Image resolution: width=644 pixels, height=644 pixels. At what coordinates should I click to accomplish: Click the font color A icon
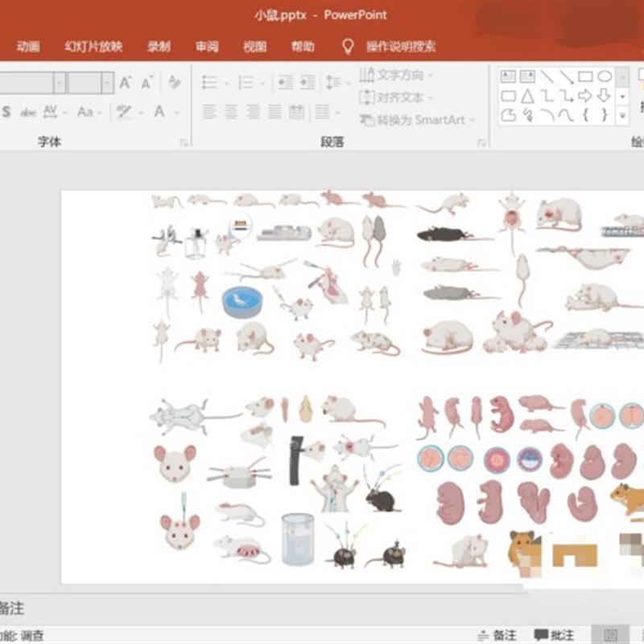point(158,111)
